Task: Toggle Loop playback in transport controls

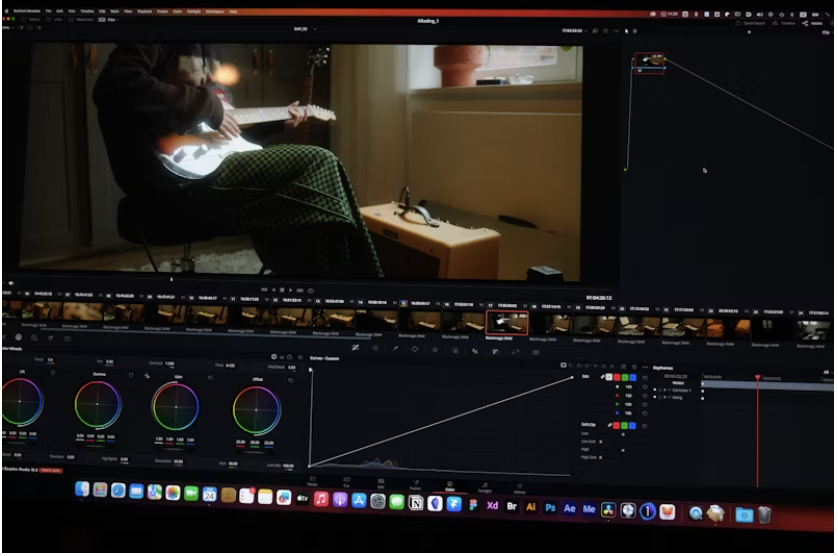Action: click(311, 291)
